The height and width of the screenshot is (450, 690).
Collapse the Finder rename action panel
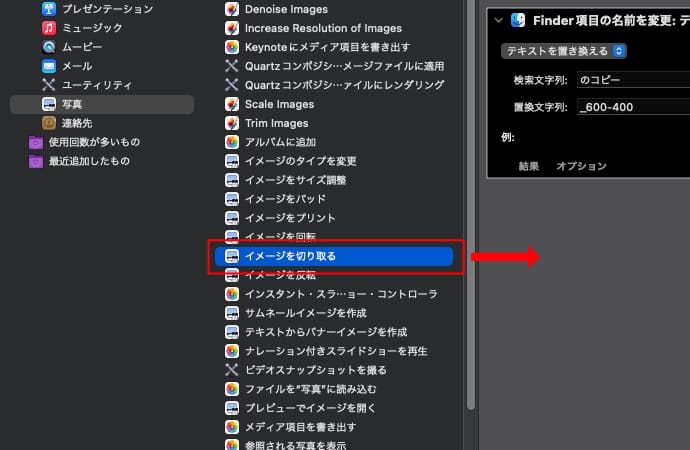tap(498, 20)
